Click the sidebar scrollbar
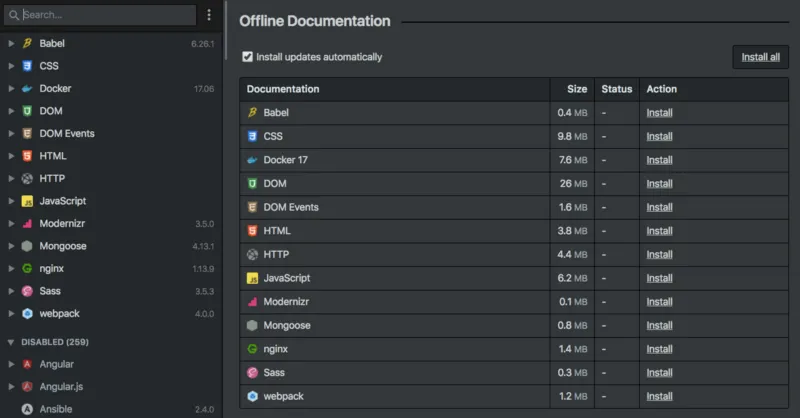This screenshot has height=418, width=800. tap(225, 31)
